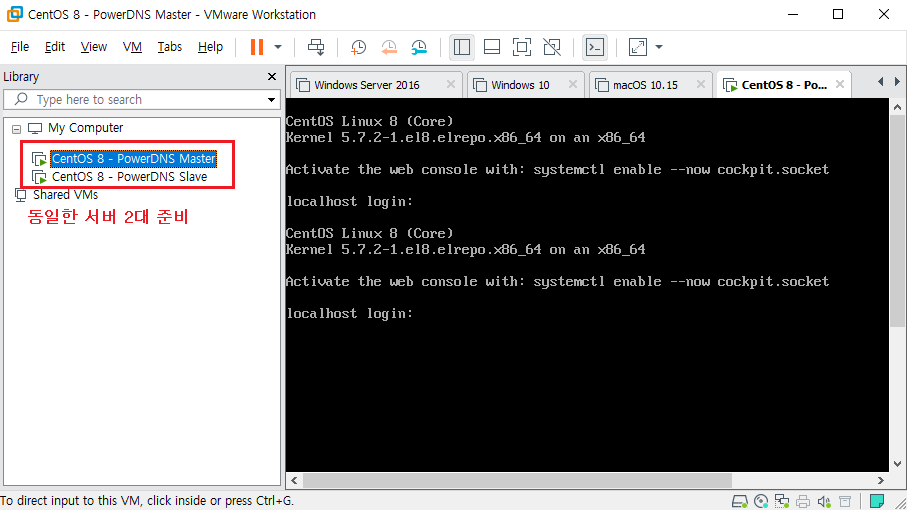Close the CentOS 8 tab
Image resolution: width=907 pixels, height=510 pixels.
840,84
